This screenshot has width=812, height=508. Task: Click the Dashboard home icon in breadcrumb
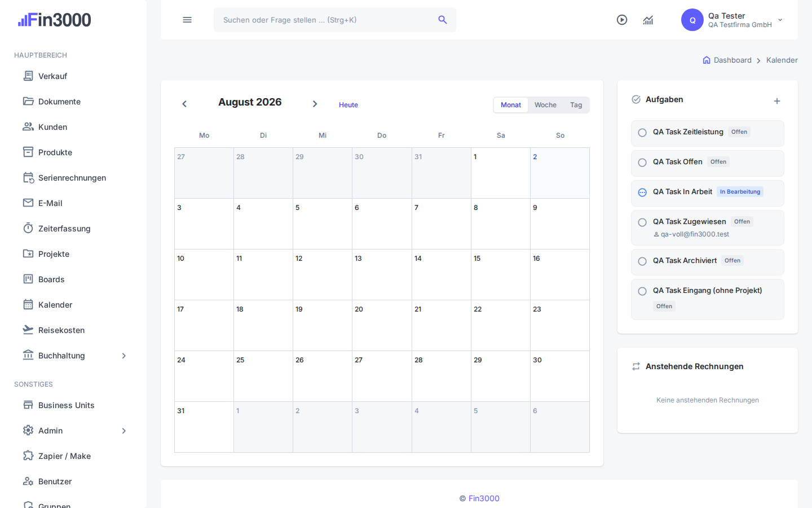(707, 60)
